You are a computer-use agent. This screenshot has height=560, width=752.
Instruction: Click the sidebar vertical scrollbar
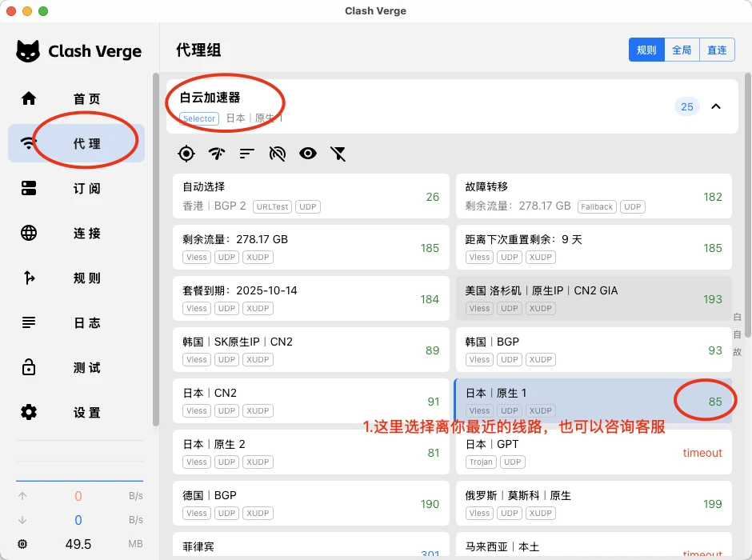[x=156, y=250]
